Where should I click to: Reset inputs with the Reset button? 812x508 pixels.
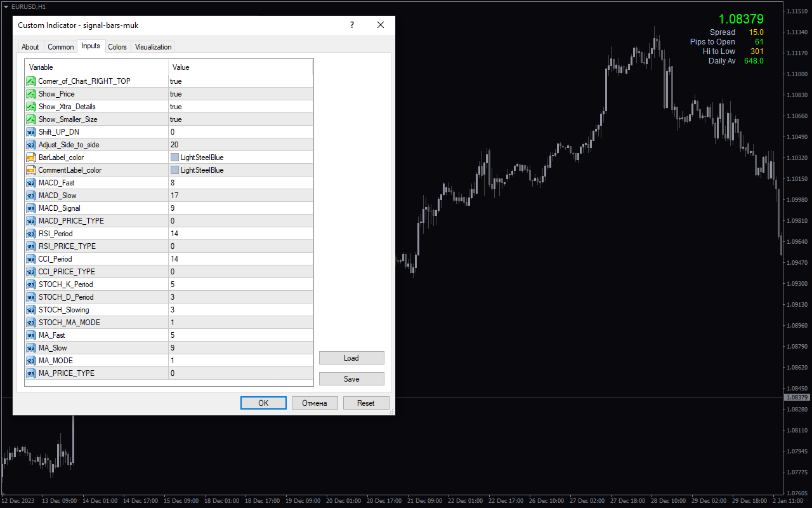366,403
